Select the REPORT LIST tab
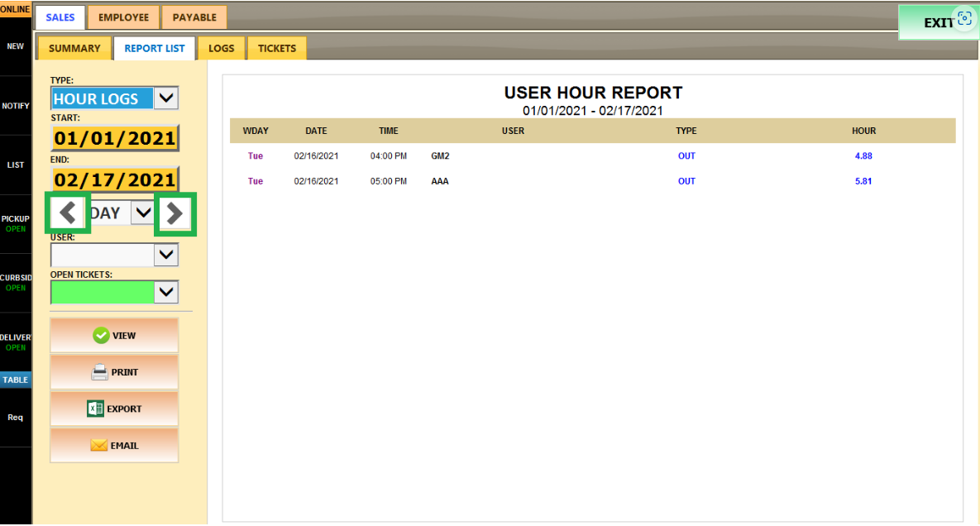 (155, 48)
